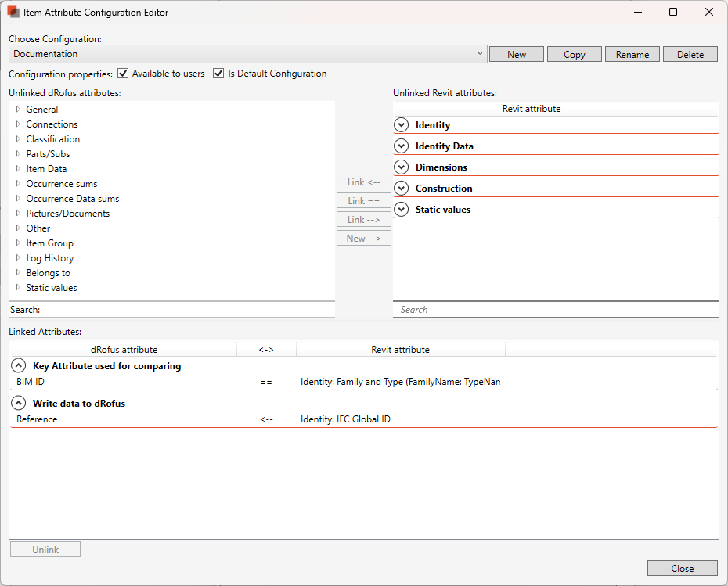Click the New configuration button
728x586 pixels.
(517, 54)
